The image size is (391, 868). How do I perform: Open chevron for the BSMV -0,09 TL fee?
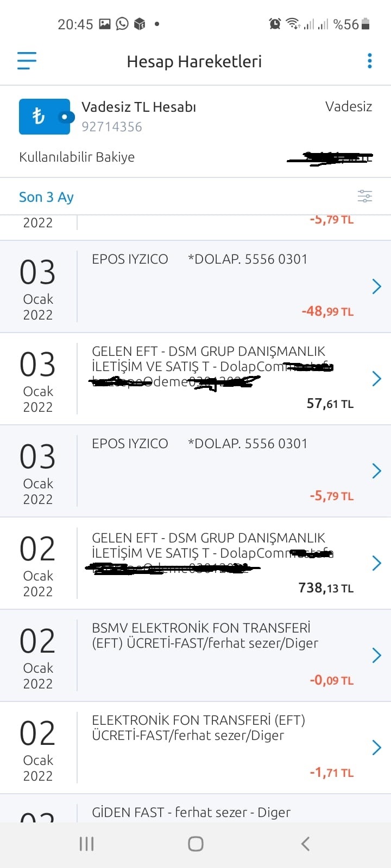(x=376, y=655)
